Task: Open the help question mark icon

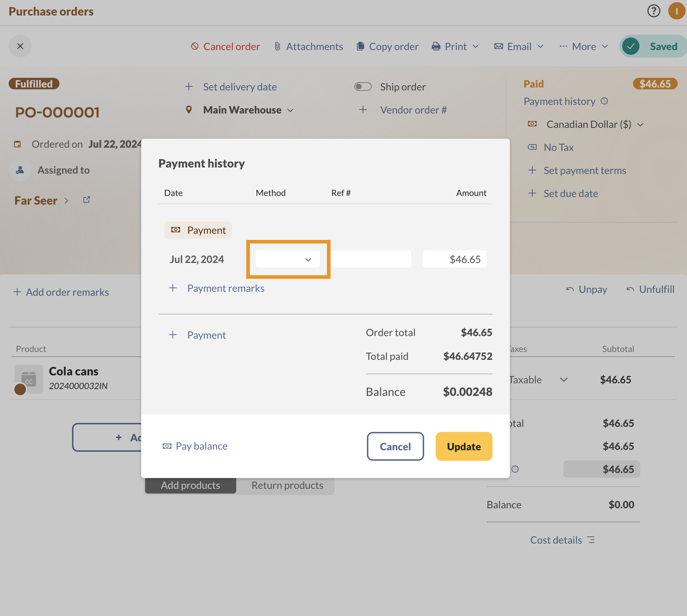Action: [654, 11]
